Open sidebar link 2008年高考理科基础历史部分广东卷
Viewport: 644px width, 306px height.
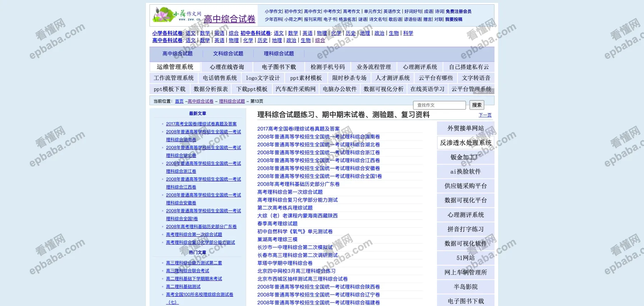[201, 227]
